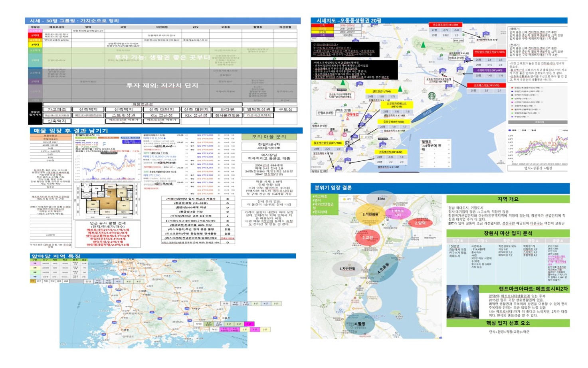This screenshot has width=588, height=368.
Task: Click the 이마트 store marker
Action: coord(367,137)
